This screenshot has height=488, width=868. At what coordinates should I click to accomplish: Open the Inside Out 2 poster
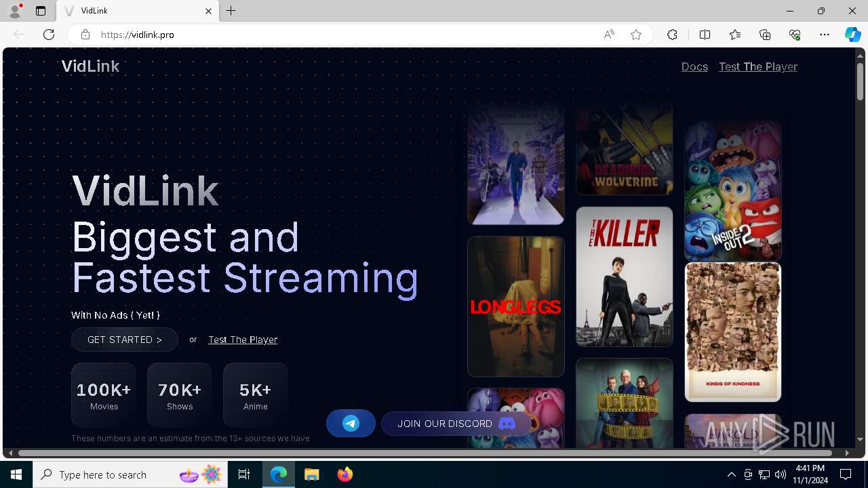coord(733,191)
